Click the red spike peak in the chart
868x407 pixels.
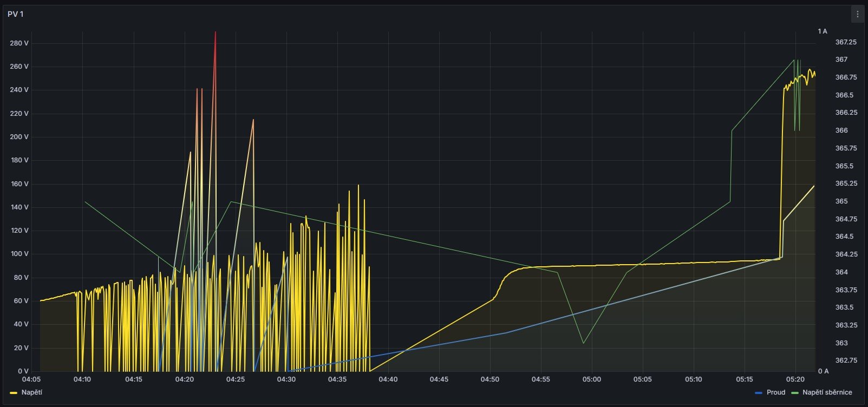(216, 32)
